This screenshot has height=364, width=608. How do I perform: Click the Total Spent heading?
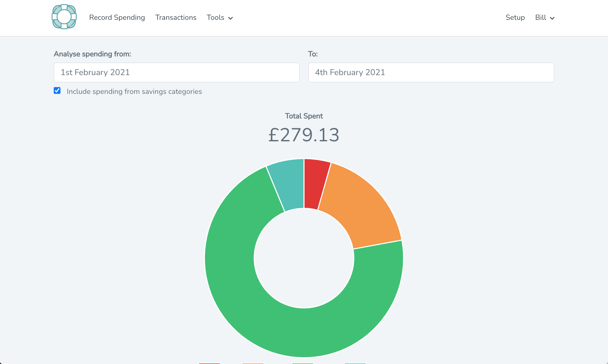click(304, 116)
